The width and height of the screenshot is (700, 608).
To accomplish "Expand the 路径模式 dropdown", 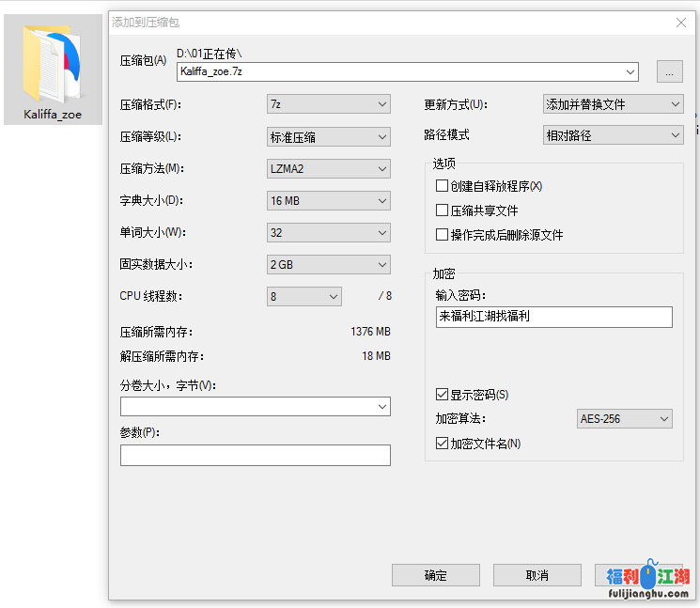I will (x=613, y=136).
